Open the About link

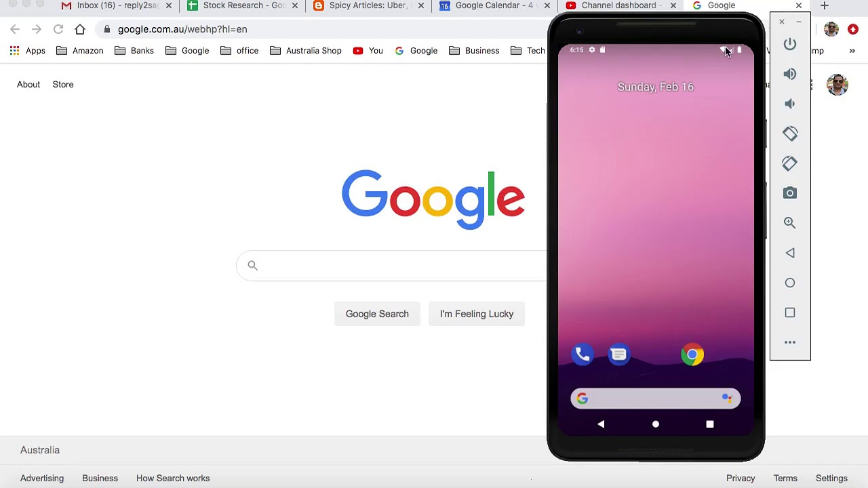(x=28, y=85)
